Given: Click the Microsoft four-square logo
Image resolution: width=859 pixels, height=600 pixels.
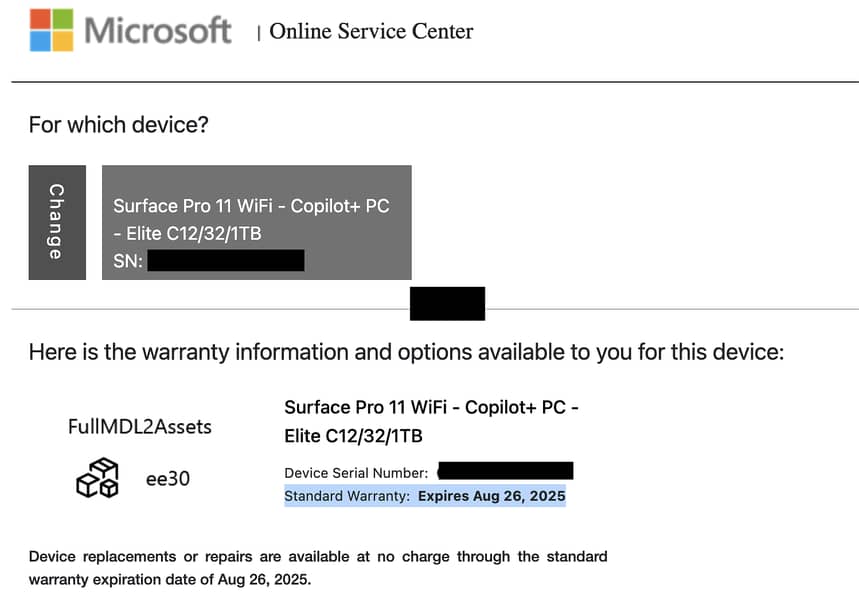Looking at the screenshot, I should pos(50,30).
